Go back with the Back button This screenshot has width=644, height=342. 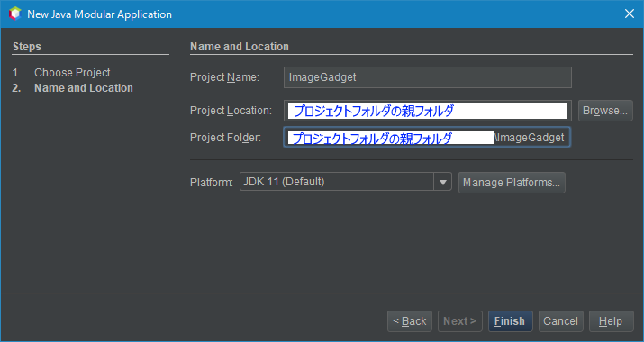coord(410,321)
